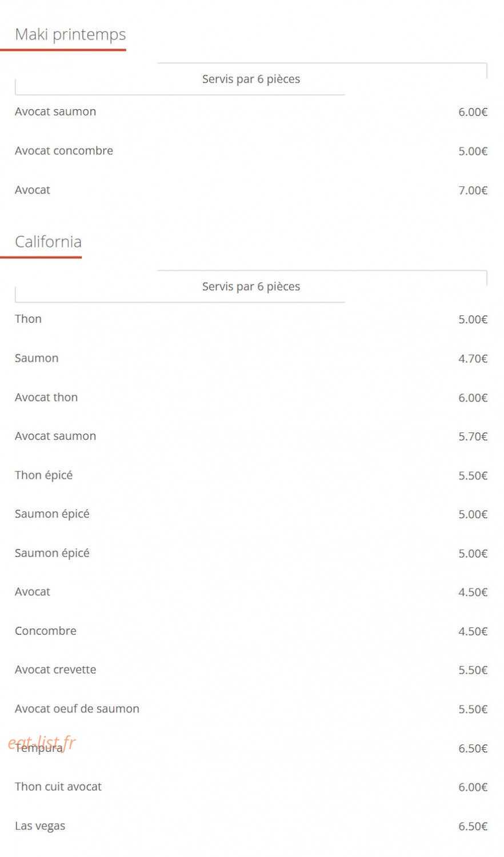Select the Thon cuit avocat item
This screenshot has width=504, height=857.
58,787
